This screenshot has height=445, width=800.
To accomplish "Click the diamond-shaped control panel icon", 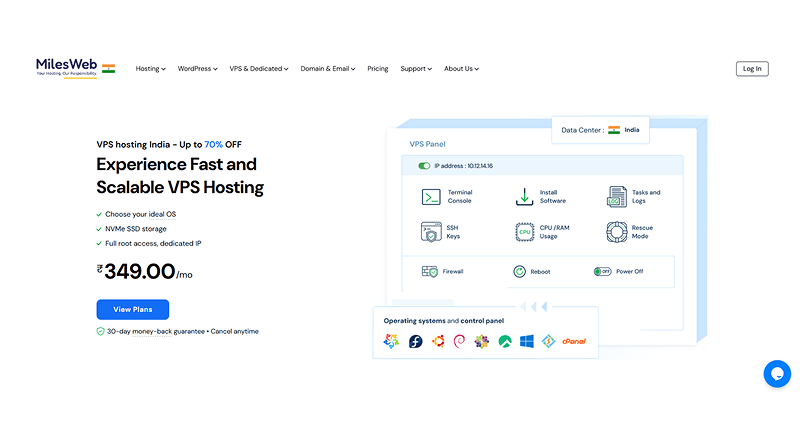I will pos(548,341).
